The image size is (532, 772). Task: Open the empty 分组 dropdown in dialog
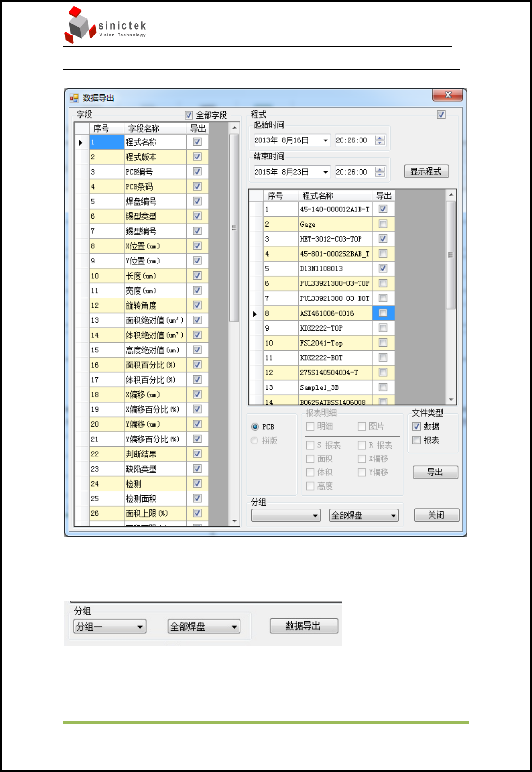286,515
